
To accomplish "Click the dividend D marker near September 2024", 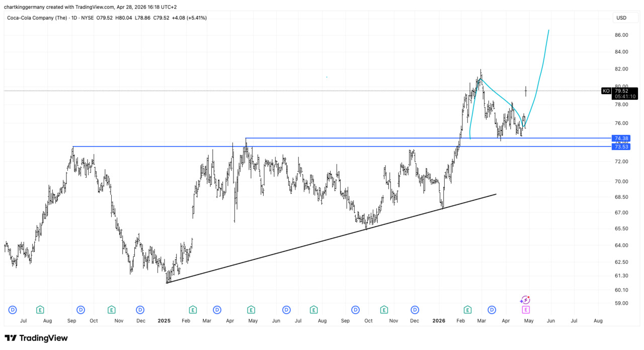I will (80, 309).
